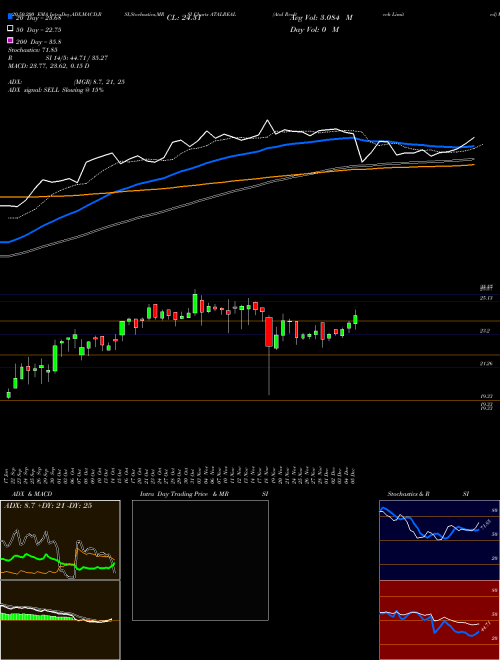500x660 pixels.
Task: Open the empty Intra Day Trading Price chart box
Action: click(200, 560)
